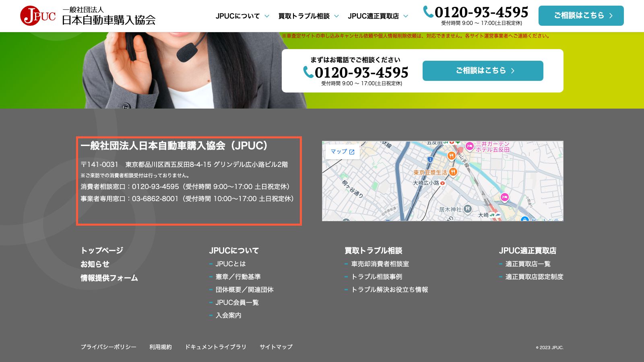Screen dimensions: 644x362
Task: Expand the JPUCについて header menu
Action: tap(242, 16)
